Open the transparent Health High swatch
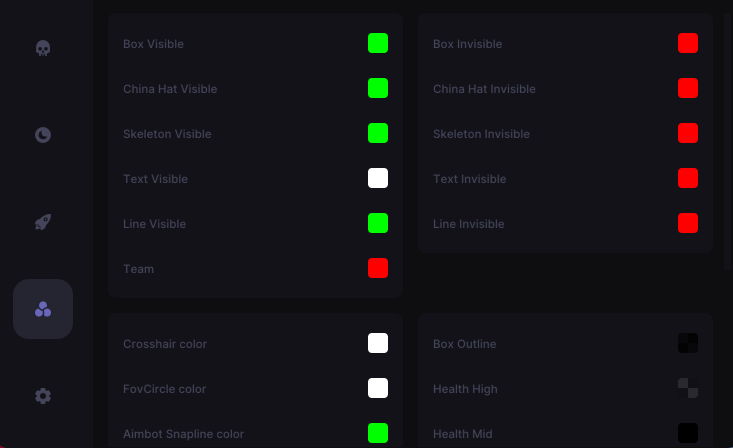Image resolution: width=733 pixels, height=448 pixels. (688, 388)
